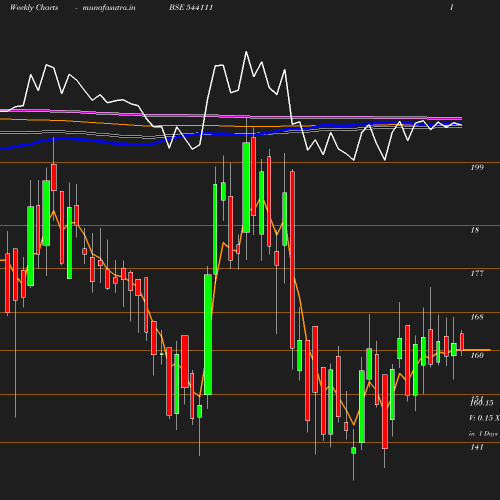Click the munafasutra.in source label

[109, 7]
